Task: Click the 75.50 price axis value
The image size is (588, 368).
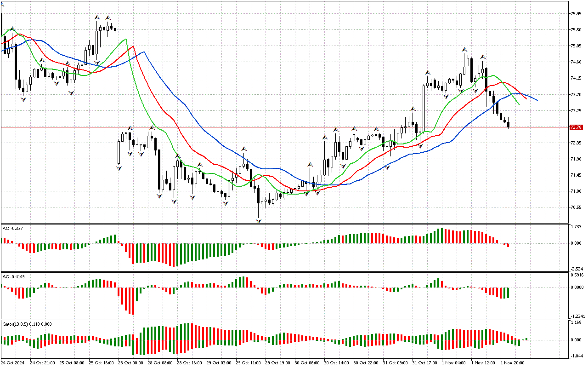Action: pos(576,30)
